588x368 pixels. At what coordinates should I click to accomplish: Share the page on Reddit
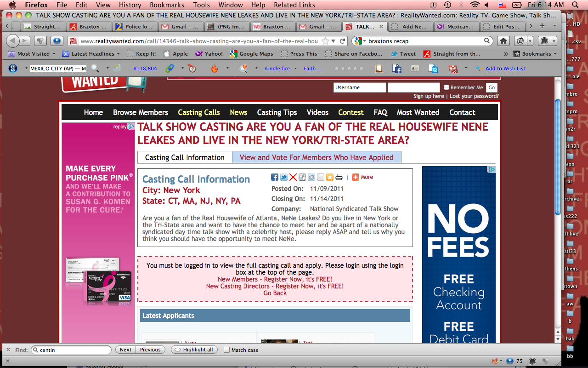click(x=311, y=177)
